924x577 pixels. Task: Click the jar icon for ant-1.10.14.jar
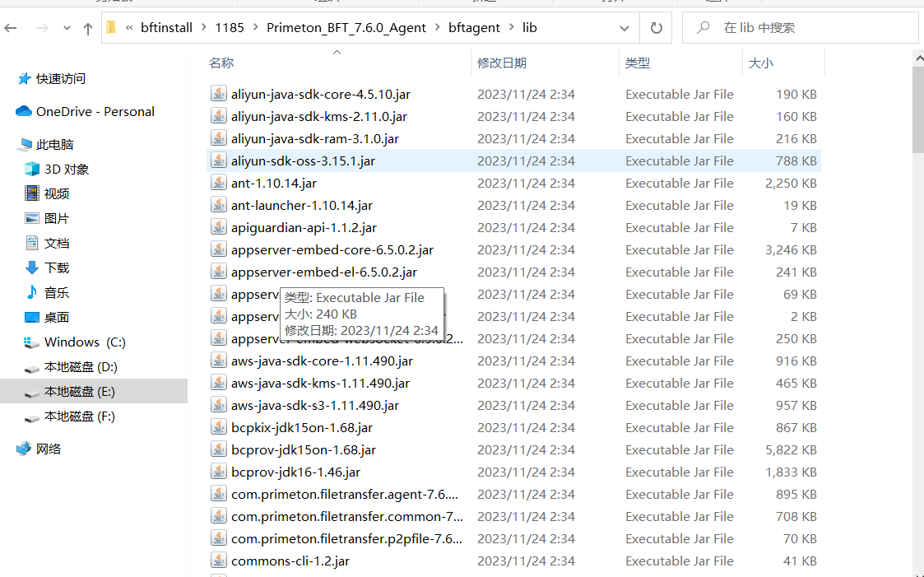pos(218,183)
